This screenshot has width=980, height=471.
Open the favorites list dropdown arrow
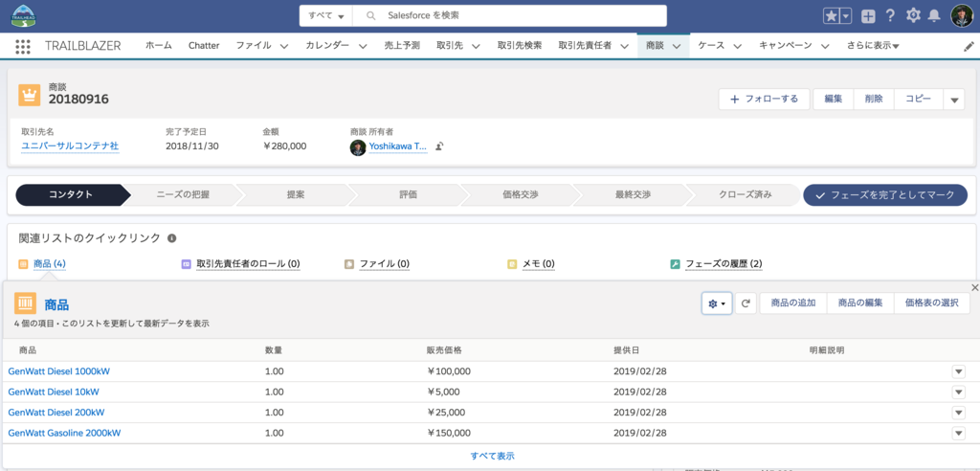846,17
